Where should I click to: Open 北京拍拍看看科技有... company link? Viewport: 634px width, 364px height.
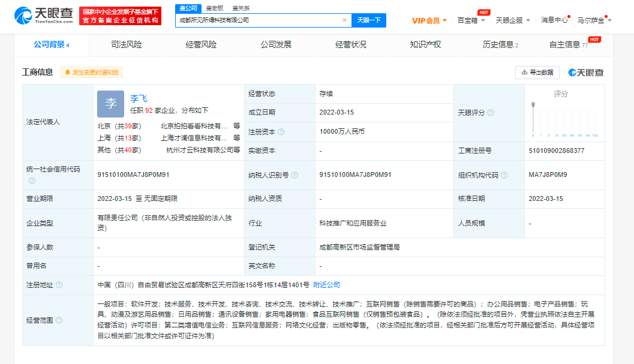pos(194,126)
